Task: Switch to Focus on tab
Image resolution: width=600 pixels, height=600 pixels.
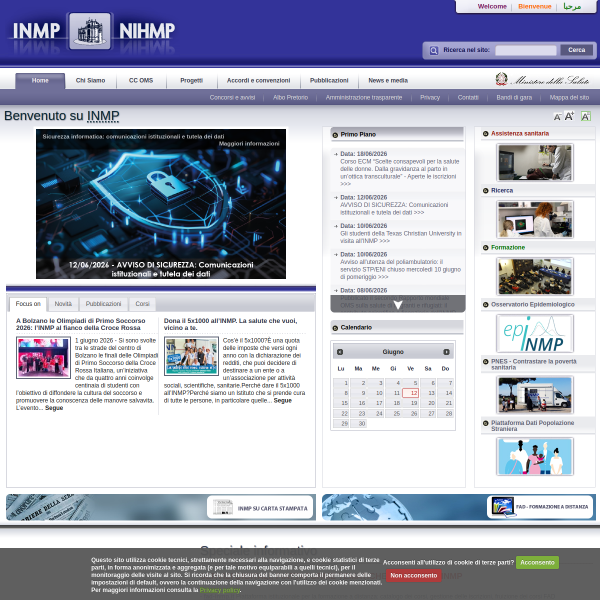Action: coord(28,304)
